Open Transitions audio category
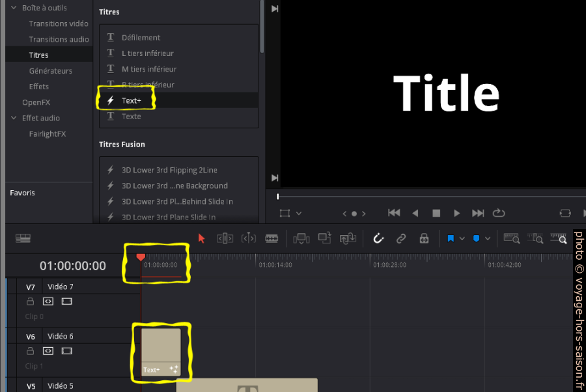This screenshot has height=392, width=586. click(x=59, y=39)
